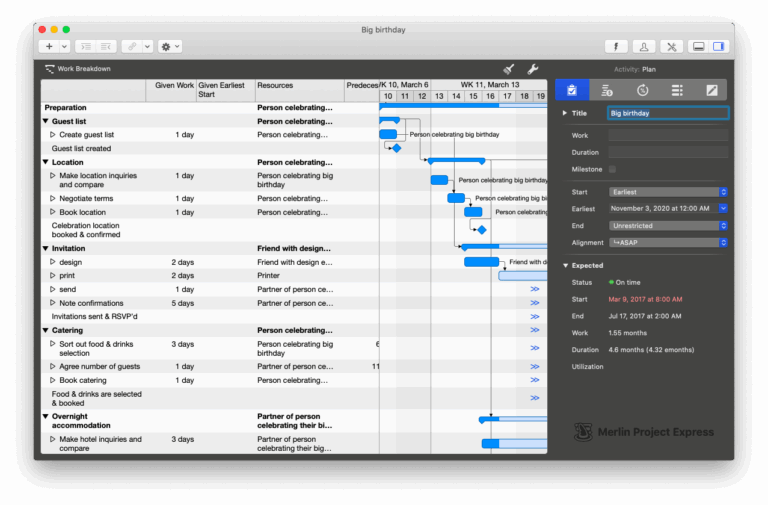768x505 pixels.
Task: Click the Create guest list Gantt bar
Action: coord(388,134)
